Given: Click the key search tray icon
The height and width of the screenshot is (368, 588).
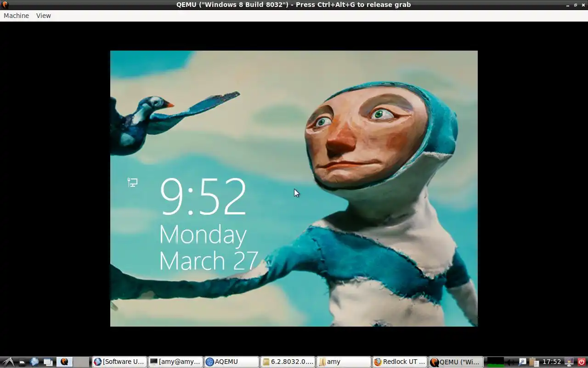Looking at the screenshot, I should 522,362.
